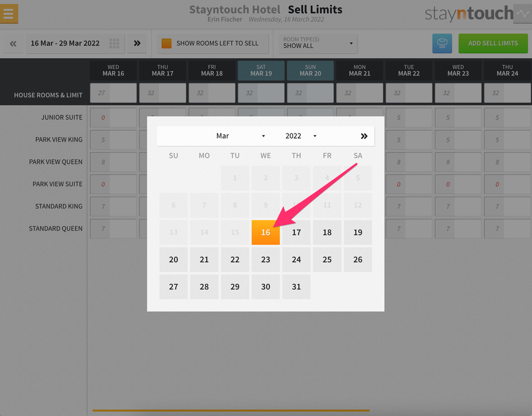Click the JUNIOR SUITE row label
532x416 pixels.
(x=62, y=117)
